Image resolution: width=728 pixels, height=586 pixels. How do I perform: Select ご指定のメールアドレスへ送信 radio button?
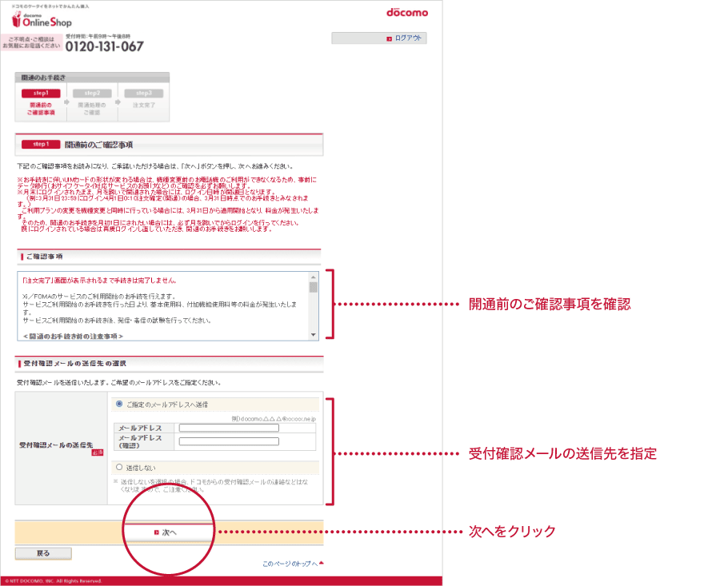click(119, 404)
